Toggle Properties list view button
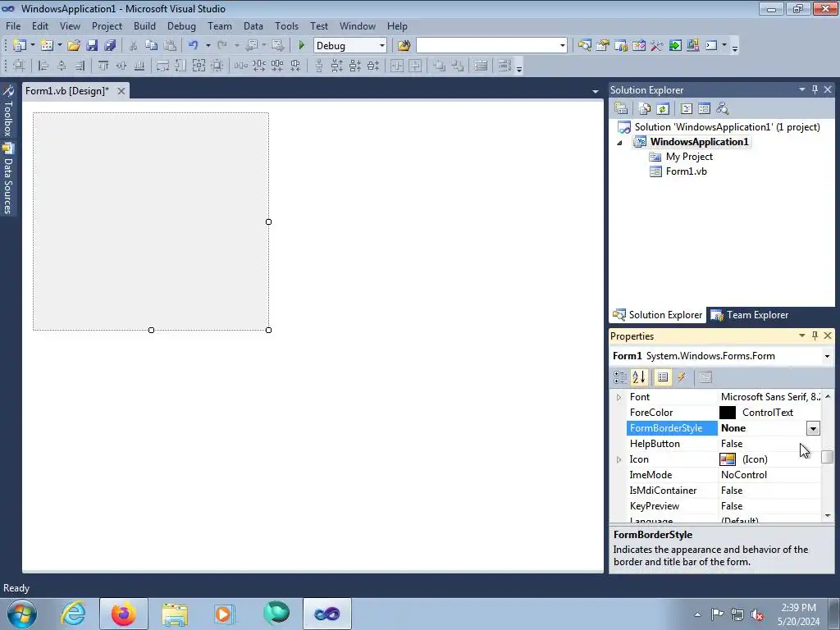This screenshot has height=630, width=840. coord(663,377)
